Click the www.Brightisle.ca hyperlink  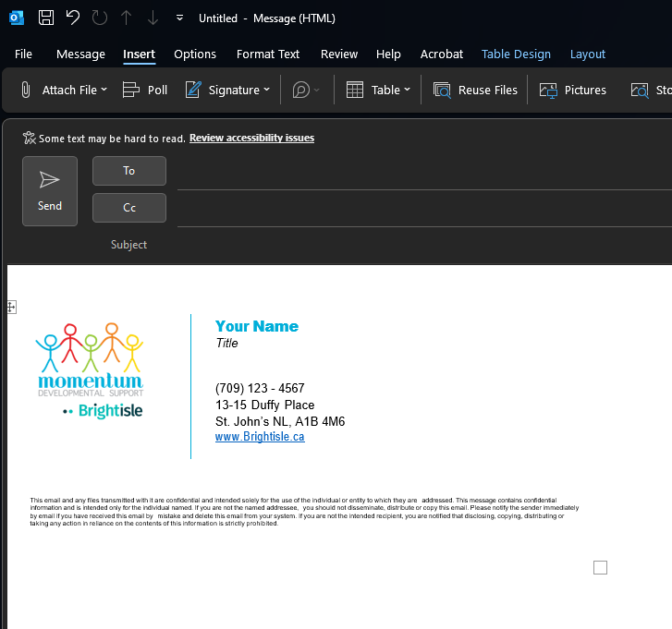[x=260, y=437]
